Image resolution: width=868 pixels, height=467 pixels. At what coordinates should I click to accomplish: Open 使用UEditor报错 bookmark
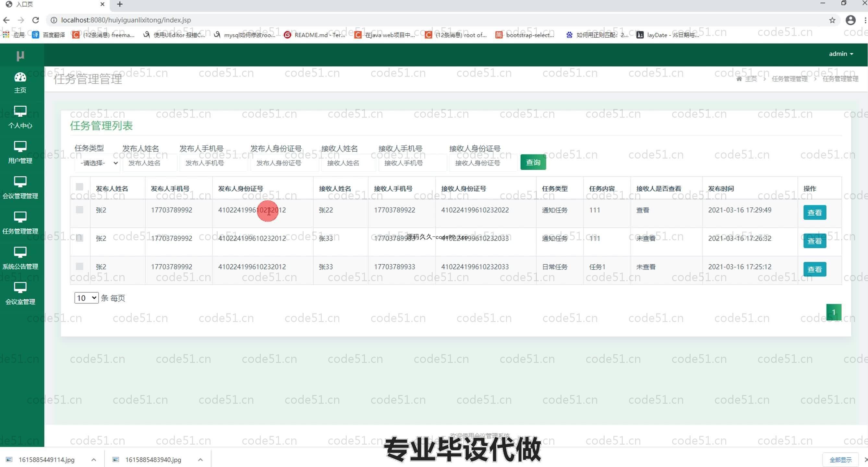pyautogui.click(x=175, y=35)
